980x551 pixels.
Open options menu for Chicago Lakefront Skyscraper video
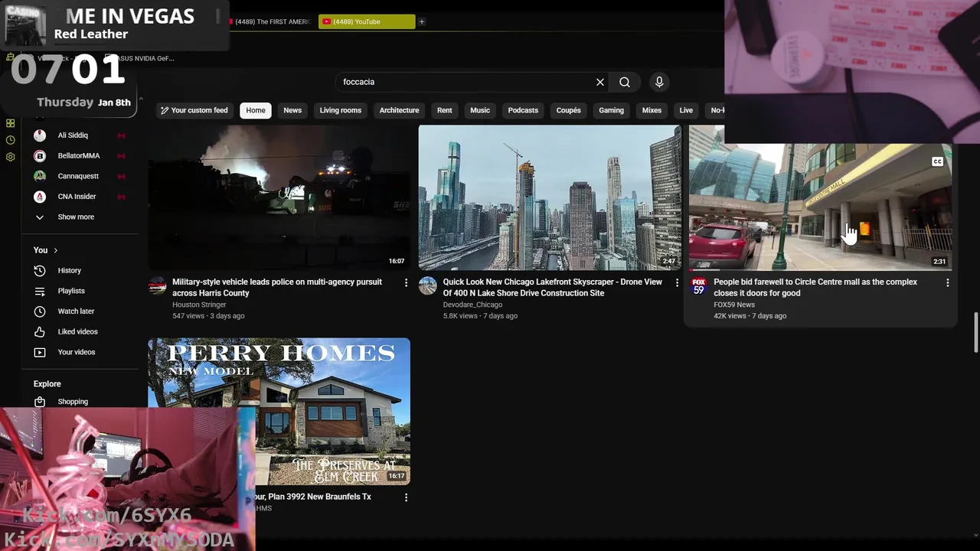677,282
